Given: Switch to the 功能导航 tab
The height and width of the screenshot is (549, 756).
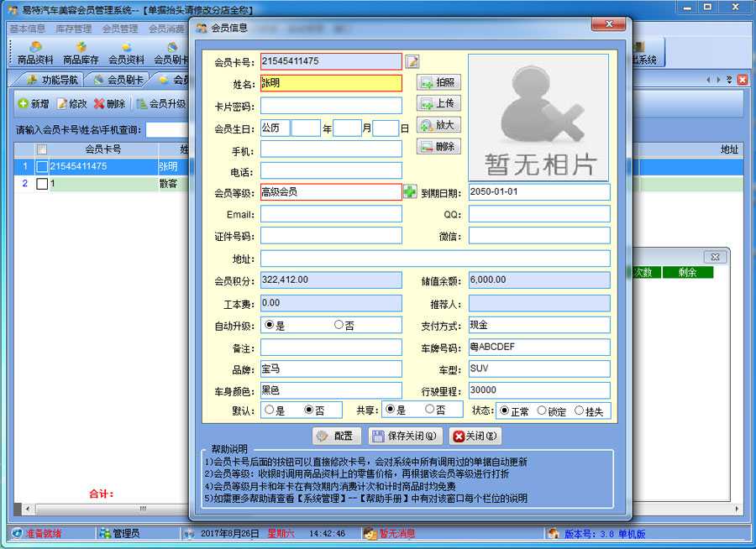Looking at the screenshot, I should (53, 80).
